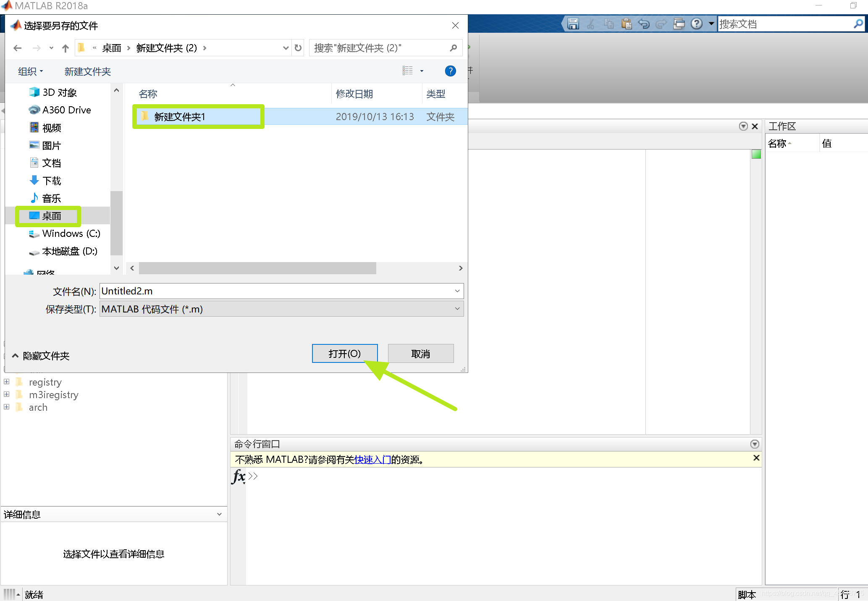Click the 打开(O) button
868x601 pixels.
344,354
